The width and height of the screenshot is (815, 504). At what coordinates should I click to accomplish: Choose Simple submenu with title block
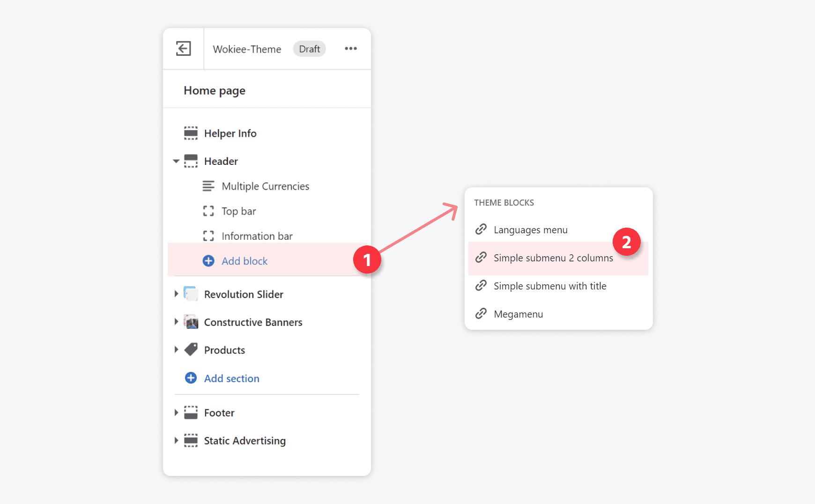tap(550, 286)
